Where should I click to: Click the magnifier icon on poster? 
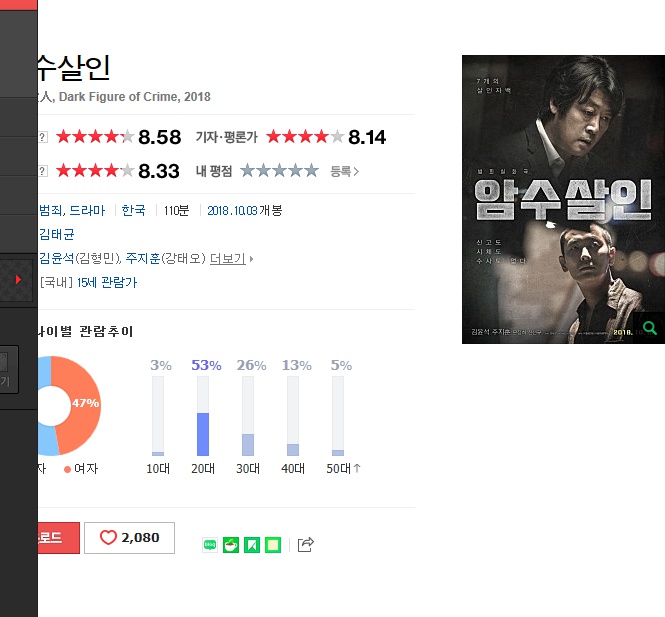coord(649,327)
